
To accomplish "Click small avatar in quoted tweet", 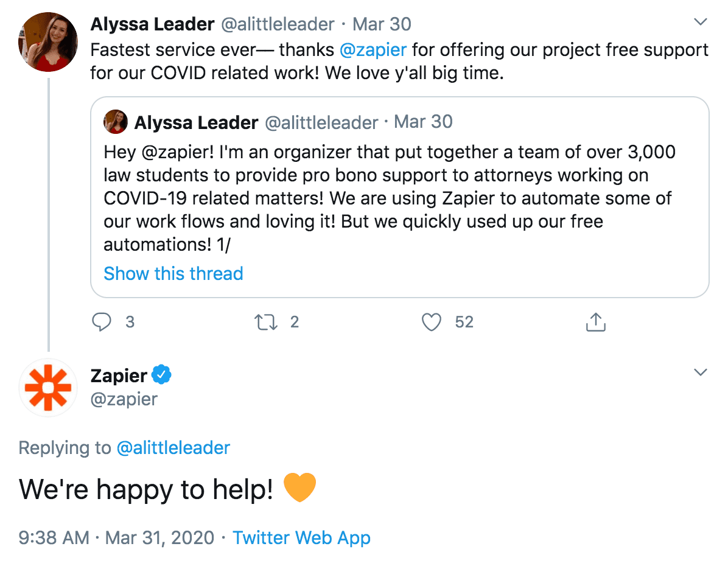I will 116,122.
